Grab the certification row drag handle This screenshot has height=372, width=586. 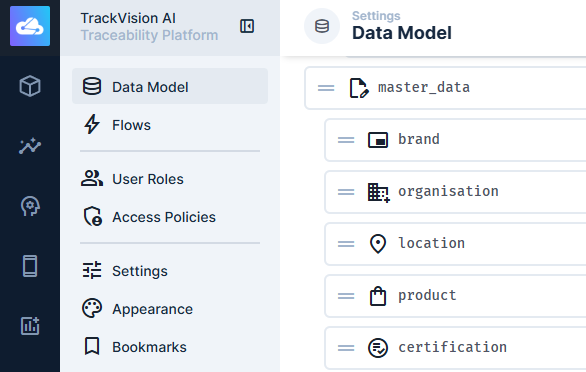tap(346, 348)
